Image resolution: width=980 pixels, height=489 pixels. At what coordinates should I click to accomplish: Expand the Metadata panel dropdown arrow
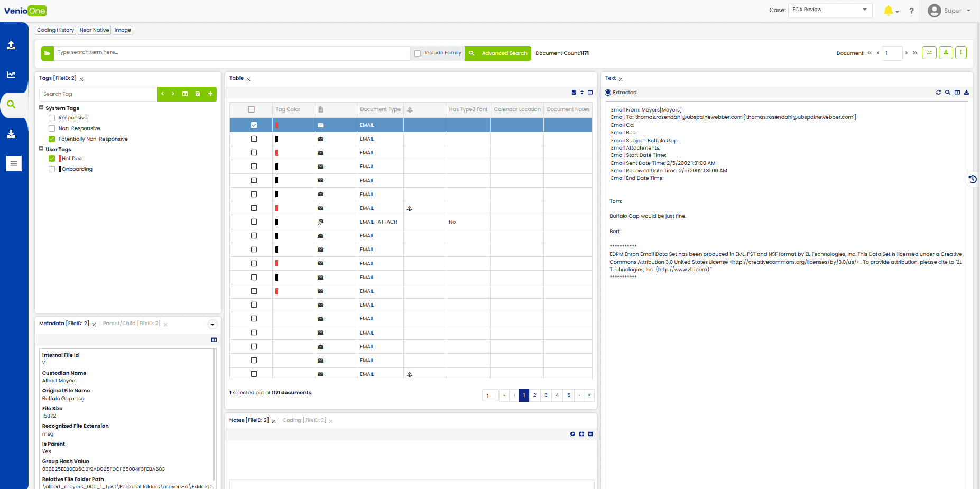click(212, 325)
